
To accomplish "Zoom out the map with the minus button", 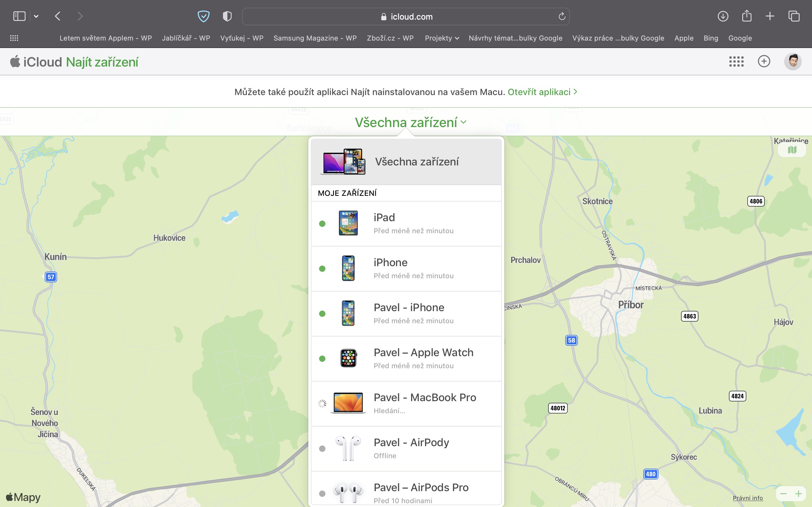I will click(x=783, y=494).
